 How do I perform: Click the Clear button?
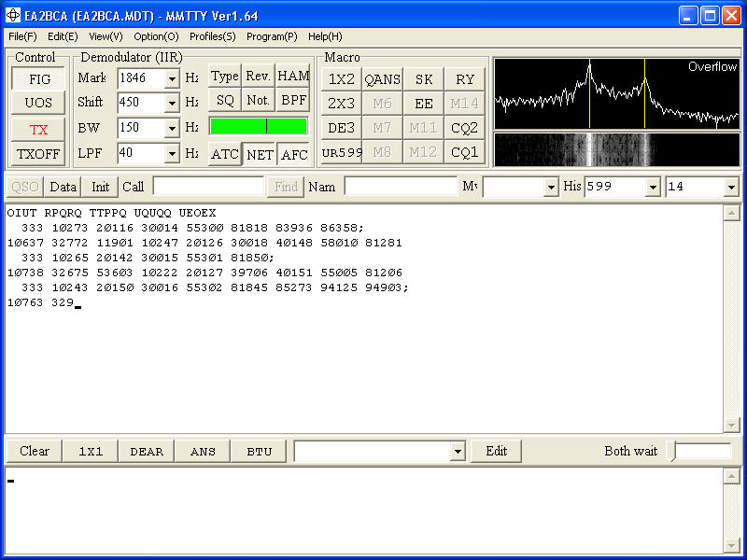point(35,451)
